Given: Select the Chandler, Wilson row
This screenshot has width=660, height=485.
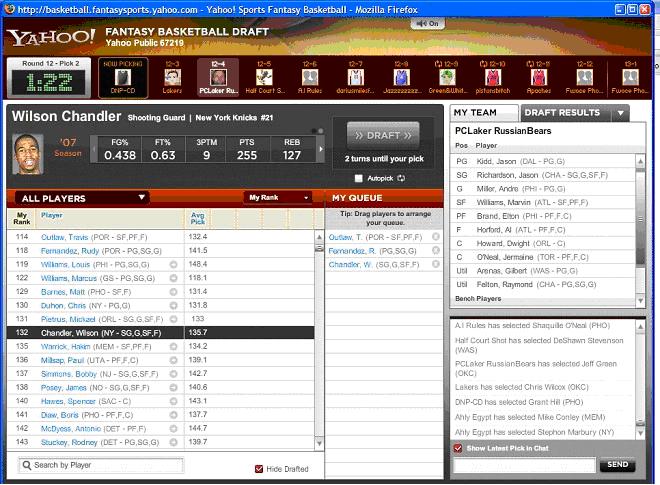Looking at the screenshot, I should 160,333.
